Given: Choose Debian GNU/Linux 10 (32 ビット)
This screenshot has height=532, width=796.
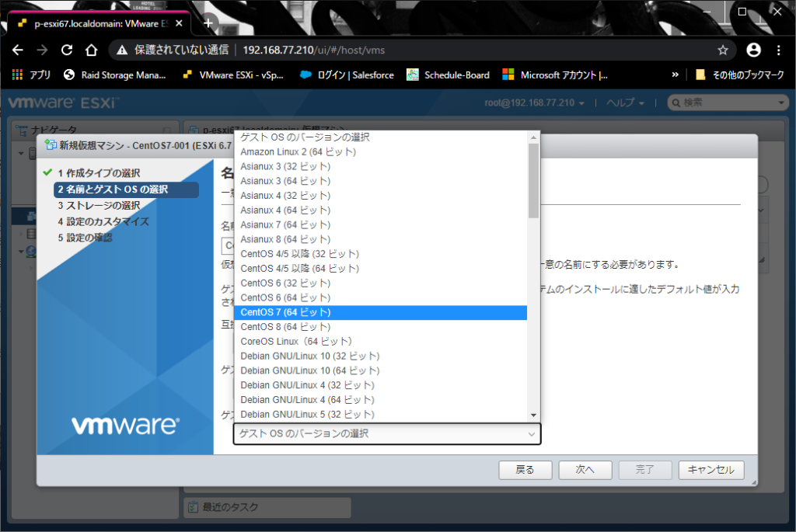Looking at the screenshot, I should click(x=380, y=356).
